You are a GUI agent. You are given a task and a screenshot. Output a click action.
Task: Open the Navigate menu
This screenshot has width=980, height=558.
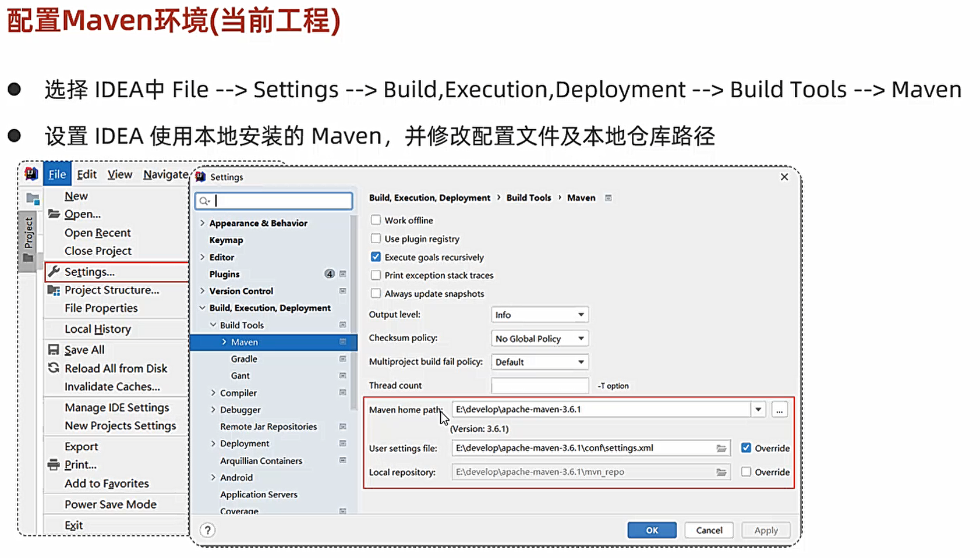point(165,174)
